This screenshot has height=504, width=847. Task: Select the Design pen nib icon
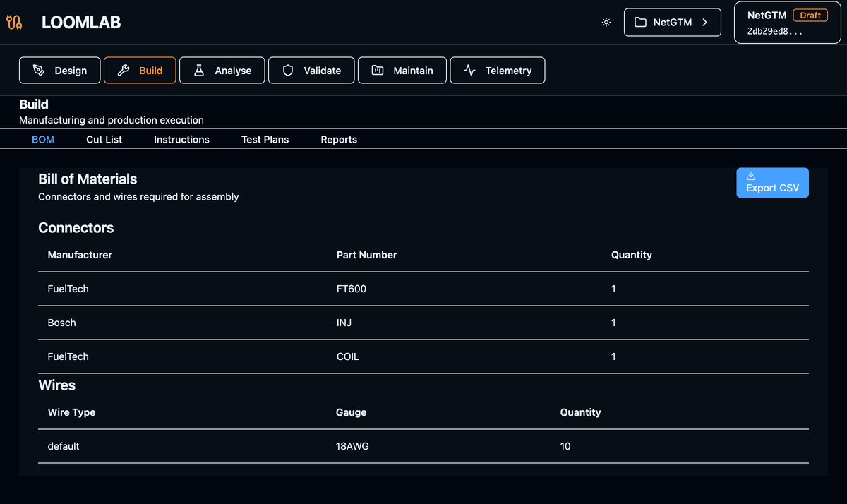tap(40, 70)
